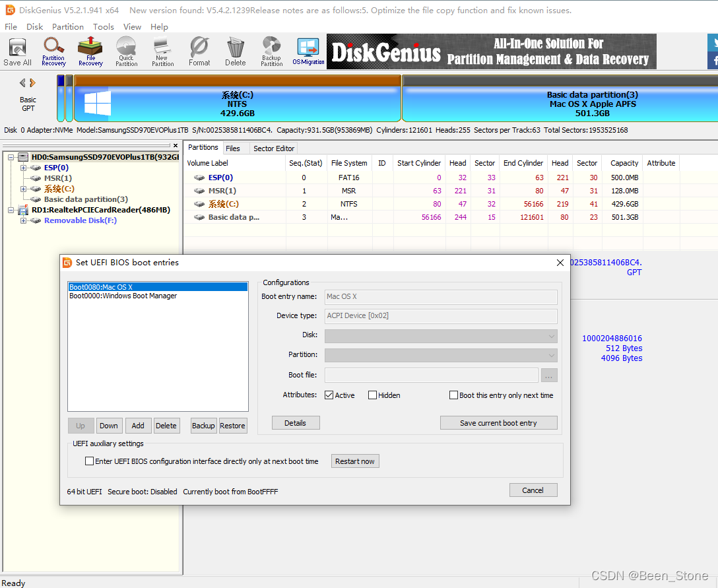718x588 pixels.
Task: Select the 系统(C:) NTFS partition bar
Action: point(238,98)
